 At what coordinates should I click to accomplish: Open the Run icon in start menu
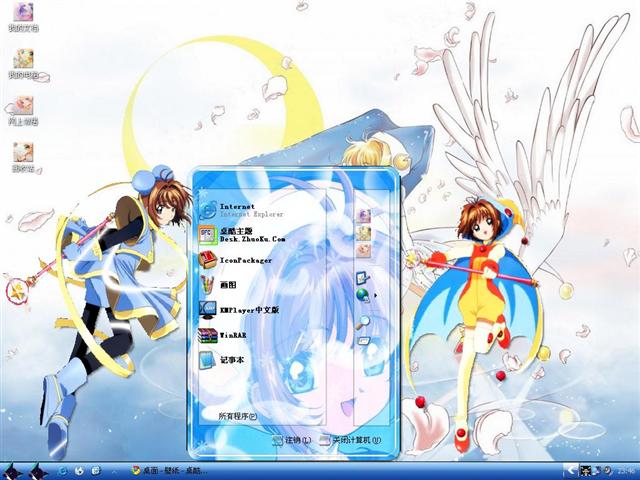[363, 340]
